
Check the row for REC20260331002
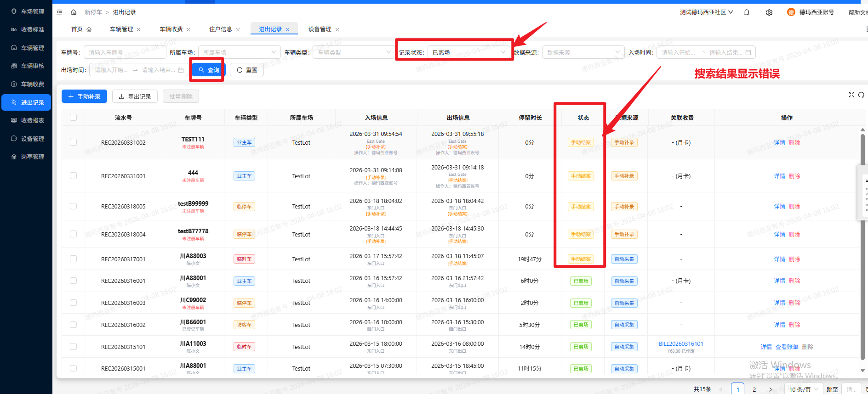[x=73, y=142]
